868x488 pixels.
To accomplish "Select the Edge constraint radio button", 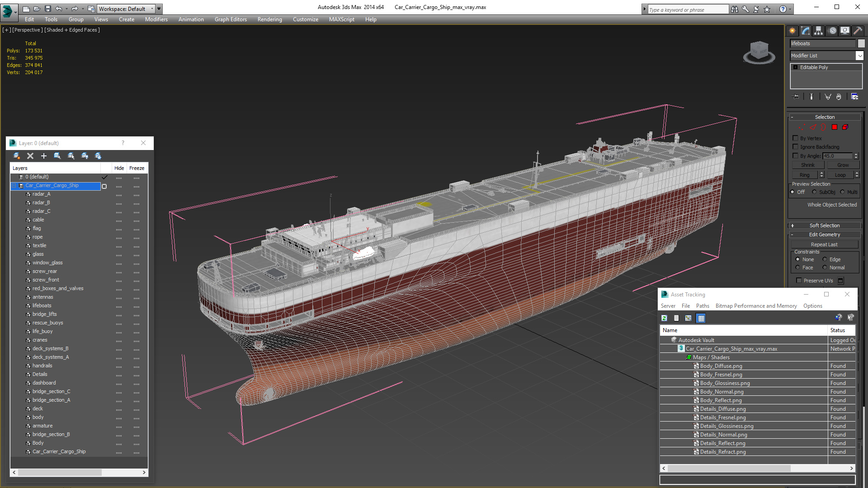I will click(825, 259).
